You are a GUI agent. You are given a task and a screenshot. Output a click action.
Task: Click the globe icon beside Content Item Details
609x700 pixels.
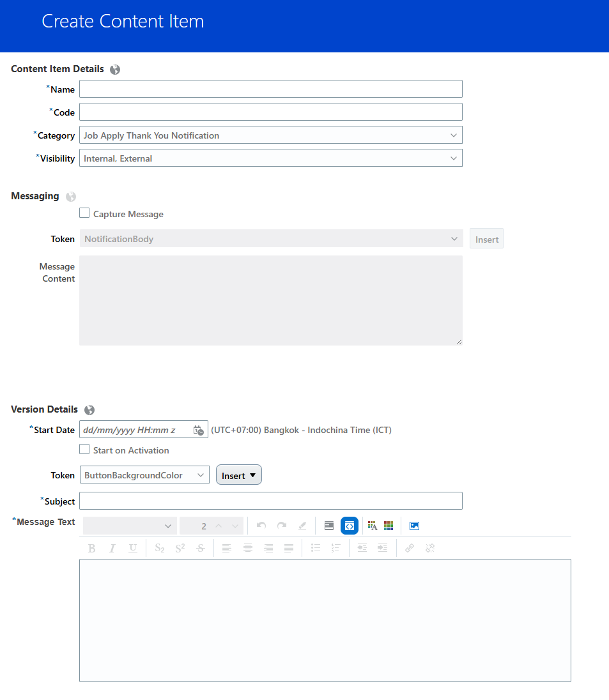[x=115, y=70]
